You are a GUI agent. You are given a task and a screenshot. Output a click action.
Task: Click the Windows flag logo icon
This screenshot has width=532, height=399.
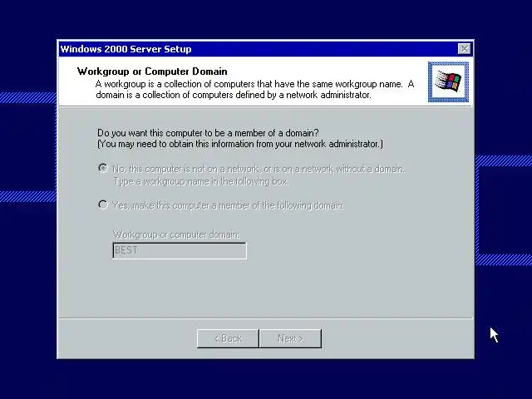pos(448,81)
